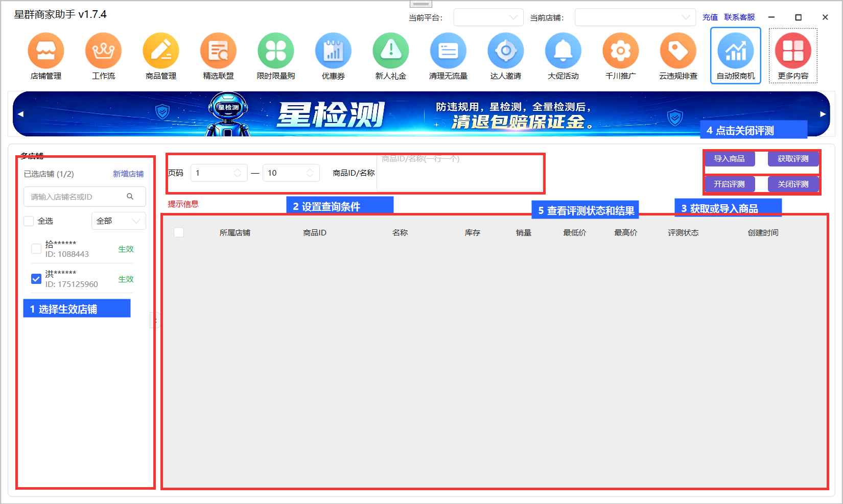Open the 更多内容 grid icon
Screen dimensions: 843x504
point(793,51)
